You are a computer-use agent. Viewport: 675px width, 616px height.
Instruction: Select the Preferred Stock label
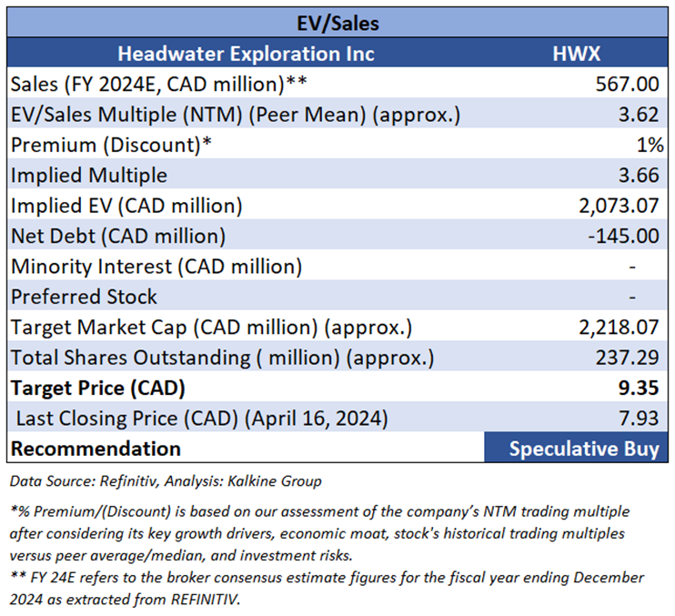(x=84, y=297)
